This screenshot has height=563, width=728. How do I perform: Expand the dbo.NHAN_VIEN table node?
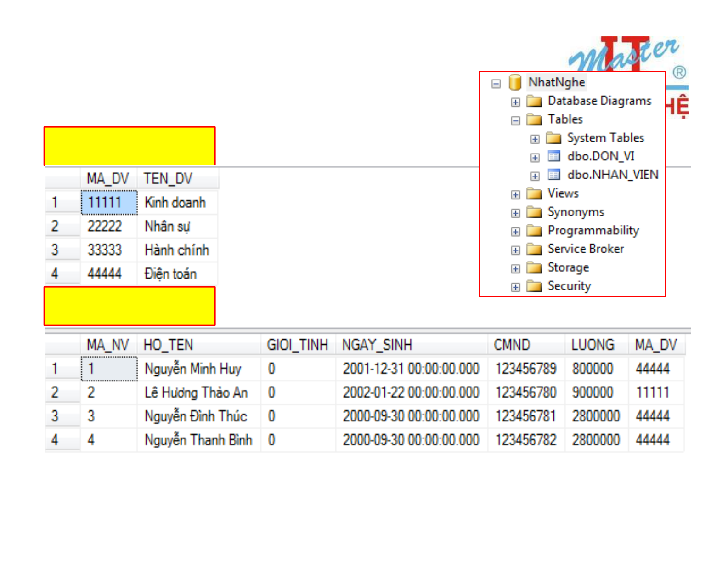click(535, 176)
